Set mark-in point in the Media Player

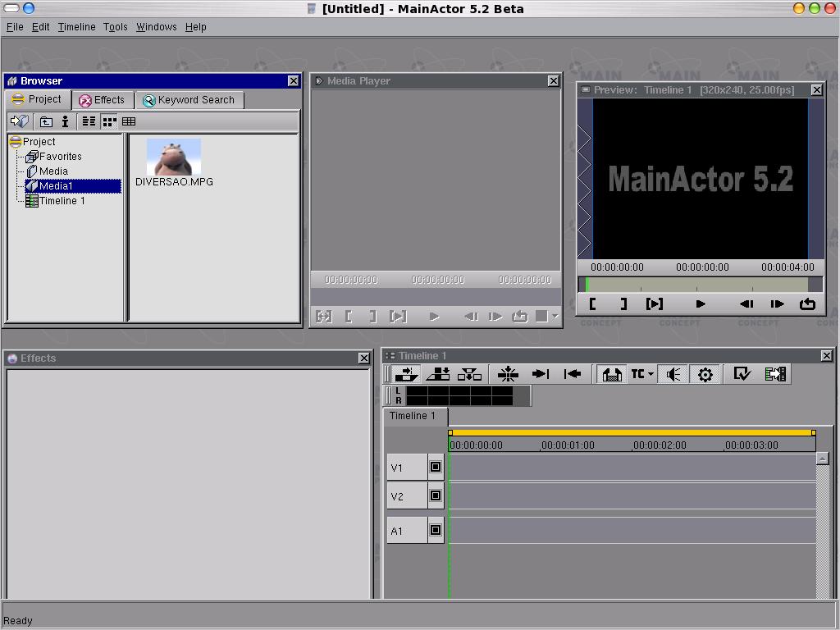coord(349,317)
